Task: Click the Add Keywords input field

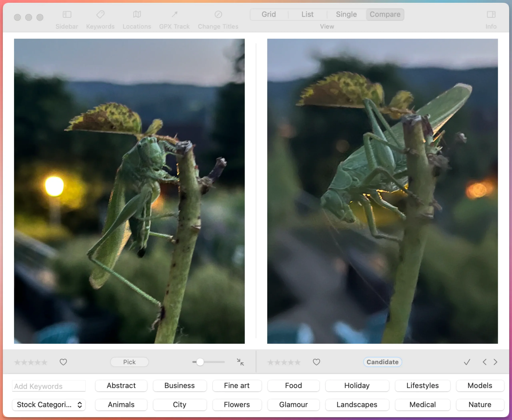Action: pos(49,386)
